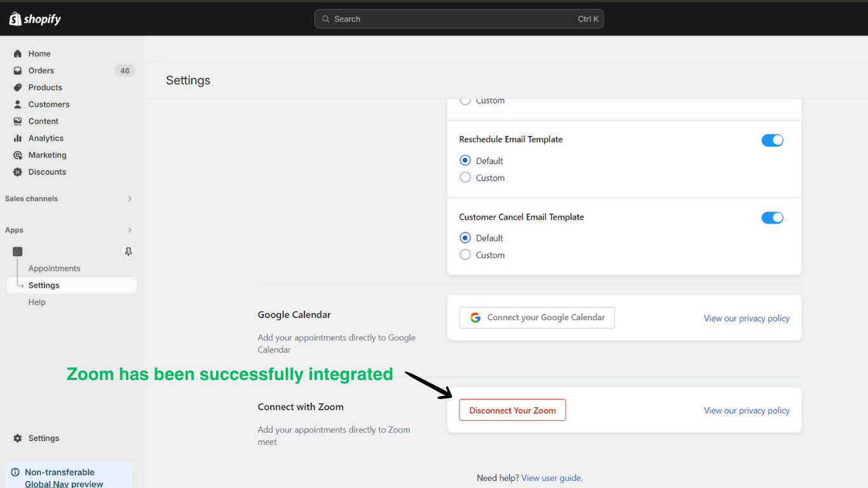Image resolution: width=868 pixels, height=488 pixels.
Task: Click the Analytics bar chart icon
Action: [x=18, y=138]
